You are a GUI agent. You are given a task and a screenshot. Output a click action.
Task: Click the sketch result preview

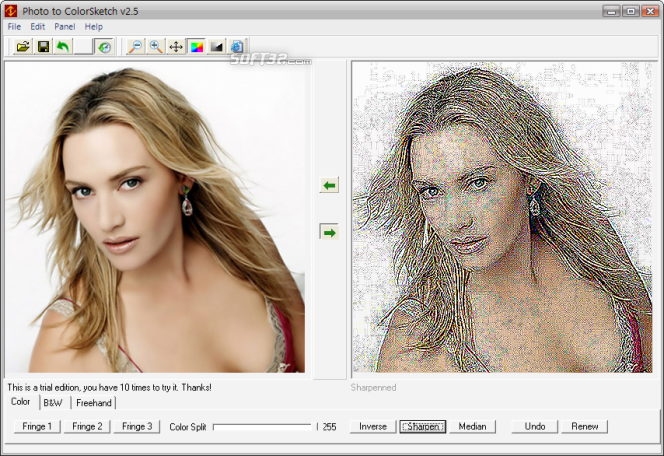[x=502, y=218]
